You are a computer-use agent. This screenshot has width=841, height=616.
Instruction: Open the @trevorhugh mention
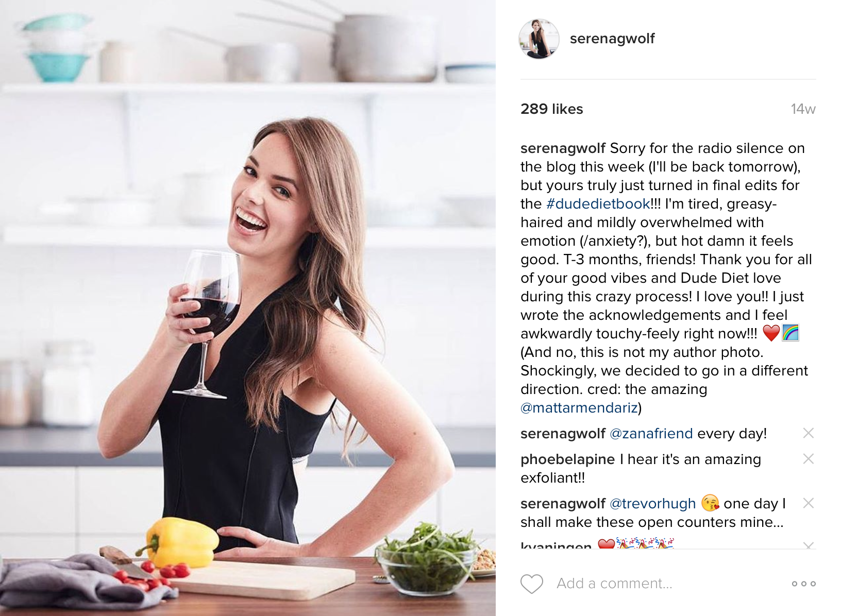[x=652, y=504]
